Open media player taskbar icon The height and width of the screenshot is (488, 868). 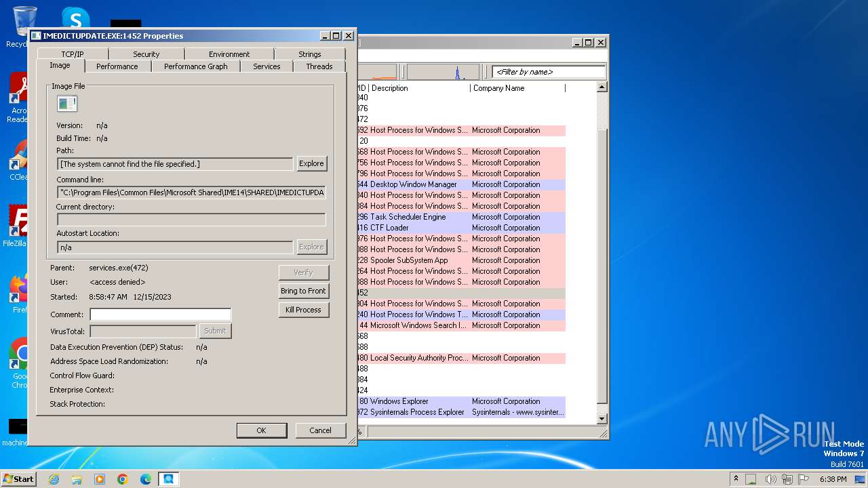[x=100, y=479]
